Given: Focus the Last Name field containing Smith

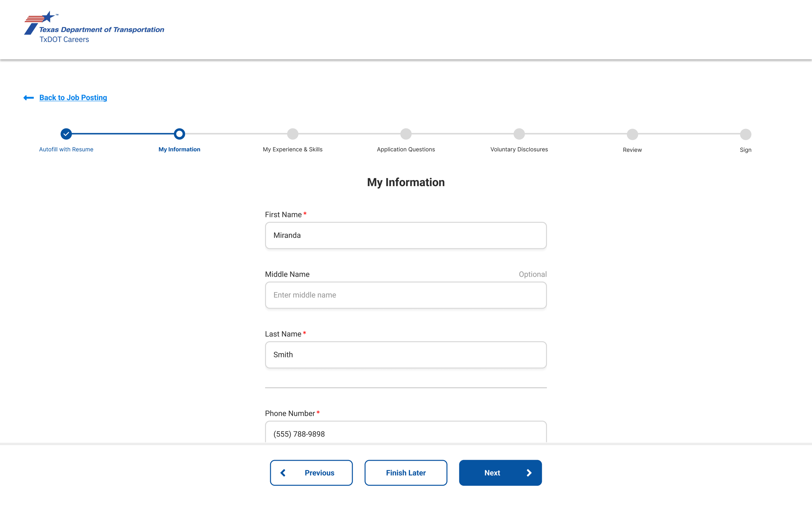Looking at the screenshot, I should [405, 354].
